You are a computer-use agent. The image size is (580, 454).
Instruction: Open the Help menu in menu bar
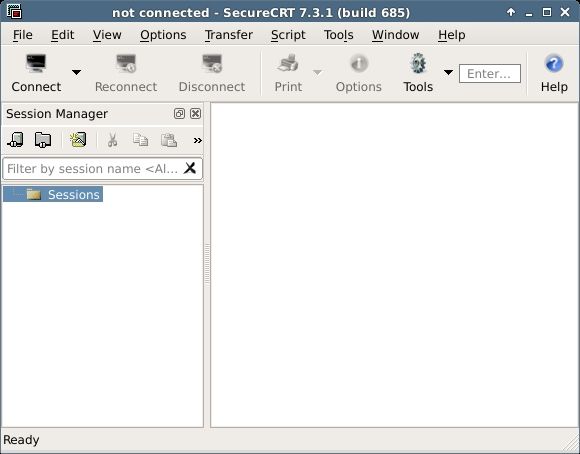coord(452,35)
